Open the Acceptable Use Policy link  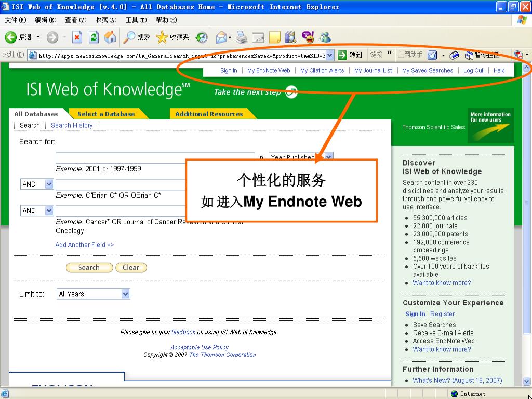coord(199,347)
